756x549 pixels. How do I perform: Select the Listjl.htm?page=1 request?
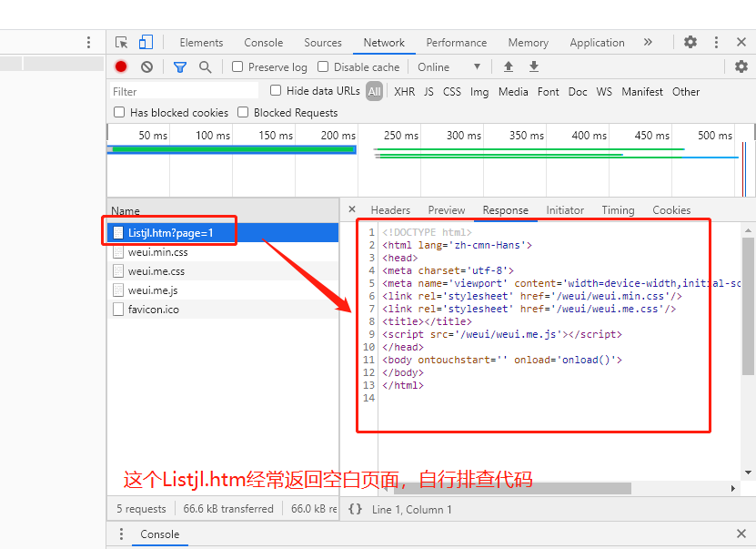click(223, 233)
